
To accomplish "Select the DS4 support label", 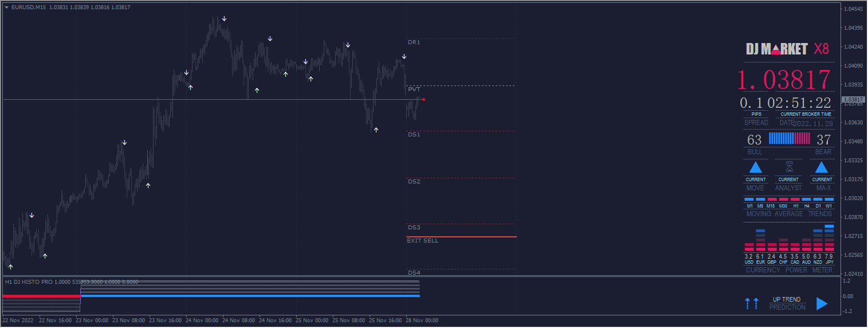I will tap(414, 273).
